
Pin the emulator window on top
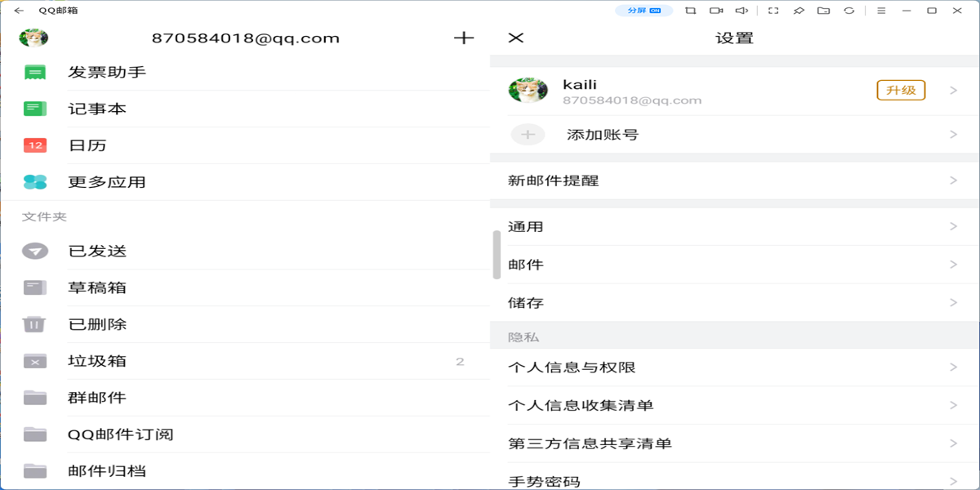(x=799, y=11)
